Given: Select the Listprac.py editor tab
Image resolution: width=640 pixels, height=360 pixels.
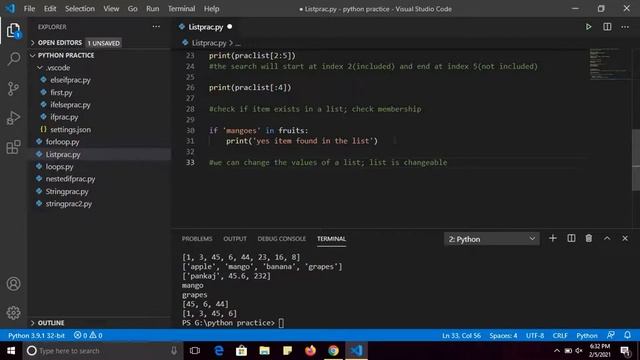Looking at the screenshot, I should coord(205,27).
